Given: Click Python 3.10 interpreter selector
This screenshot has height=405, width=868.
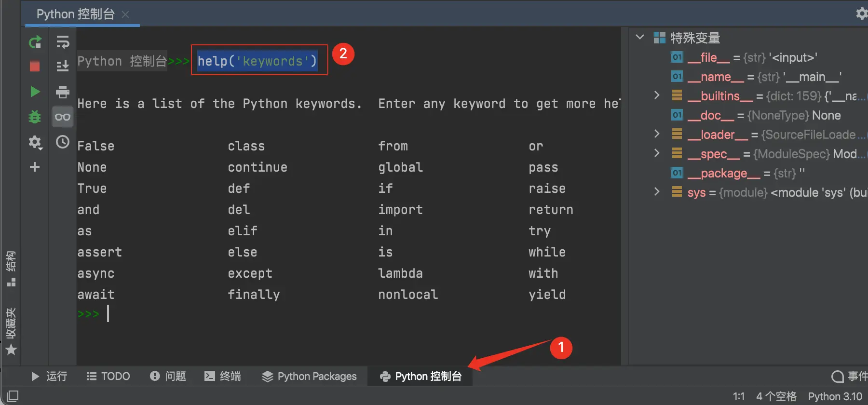Looking at the screenshot, I should [835, 396].
